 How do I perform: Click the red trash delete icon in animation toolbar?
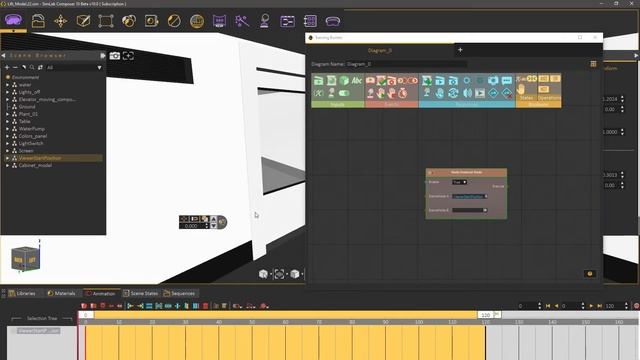point(206,306)
